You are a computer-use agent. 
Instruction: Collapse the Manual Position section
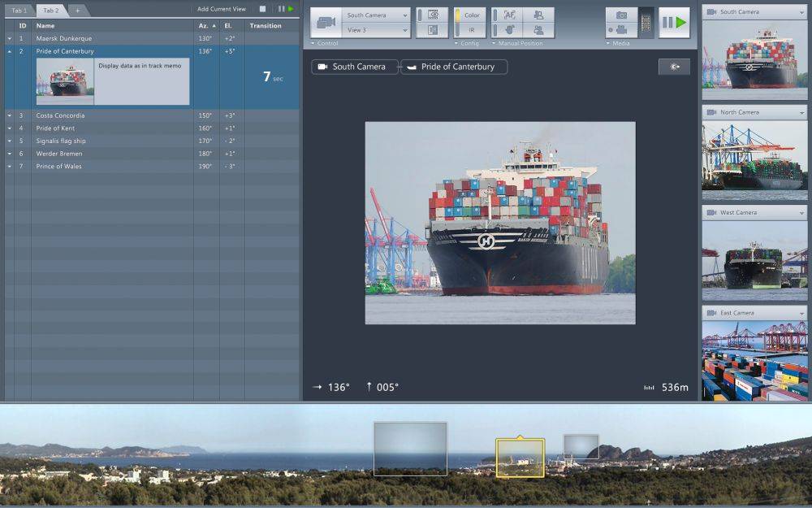click(517, 43)
